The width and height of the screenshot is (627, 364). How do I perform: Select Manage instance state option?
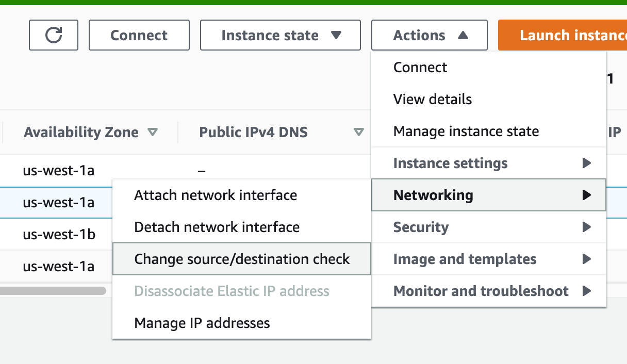466,131
